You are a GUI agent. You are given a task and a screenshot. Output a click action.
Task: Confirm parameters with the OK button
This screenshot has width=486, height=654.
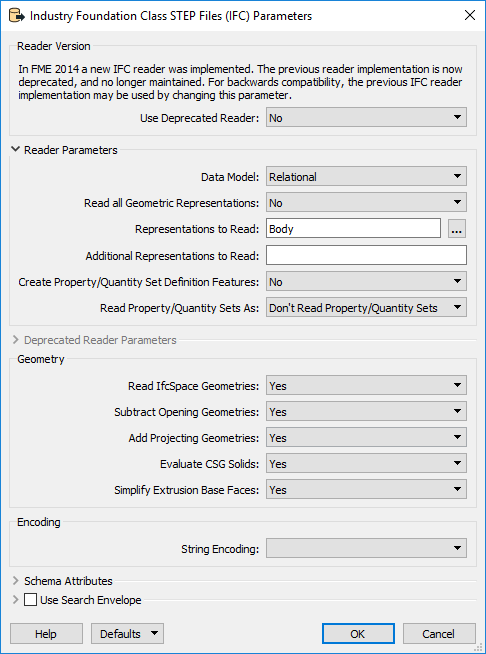click(x=358, y=634)
